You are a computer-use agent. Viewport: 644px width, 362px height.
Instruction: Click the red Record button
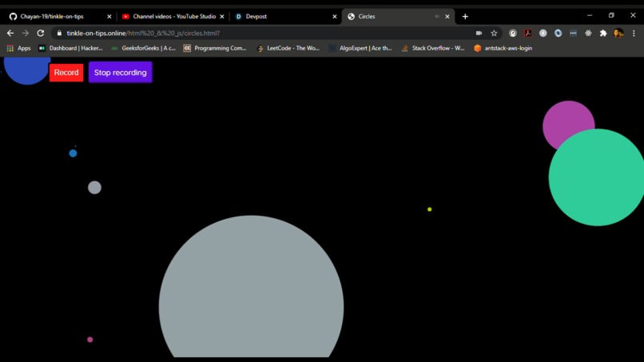(66, 73)
